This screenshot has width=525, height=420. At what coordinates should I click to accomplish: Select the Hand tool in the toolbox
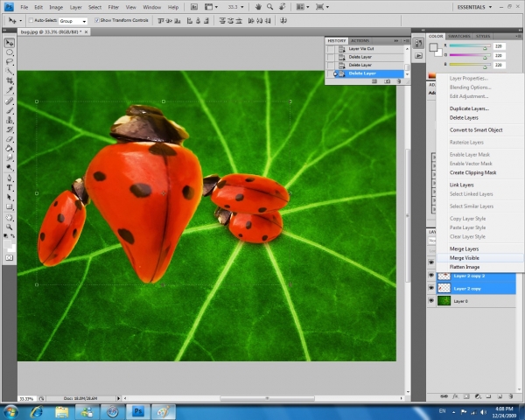click(x=10, y=218)
